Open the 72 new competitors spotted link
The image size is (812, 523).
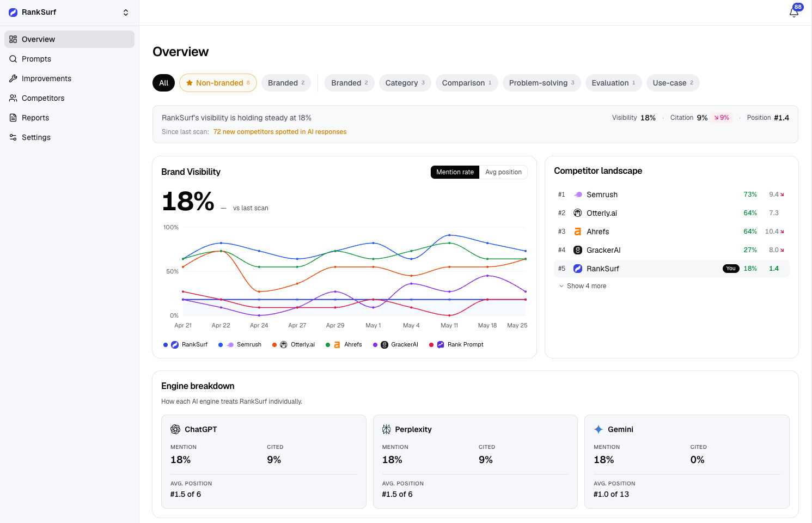coord(280,132)
